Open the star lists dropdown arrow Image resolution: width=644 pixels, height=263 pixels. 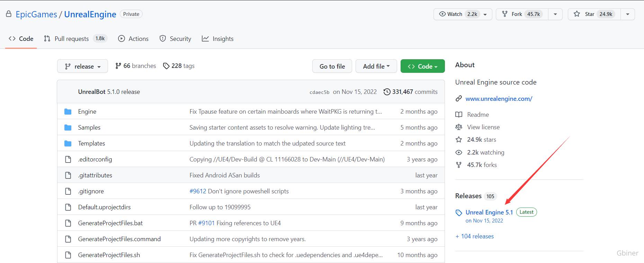point(627,14)
